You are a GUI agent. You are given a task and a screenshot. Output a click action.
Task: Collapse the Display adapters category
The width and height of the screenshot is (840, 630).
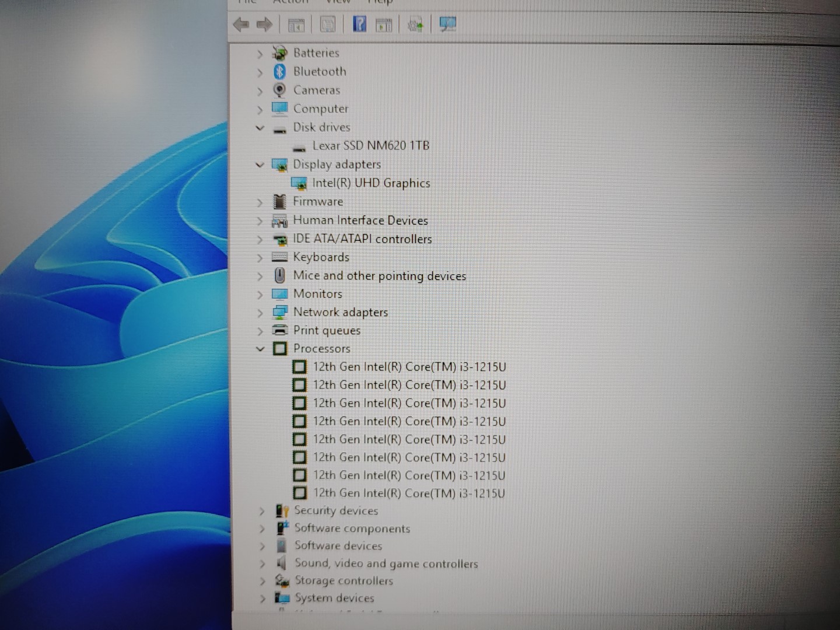(260, 165)
